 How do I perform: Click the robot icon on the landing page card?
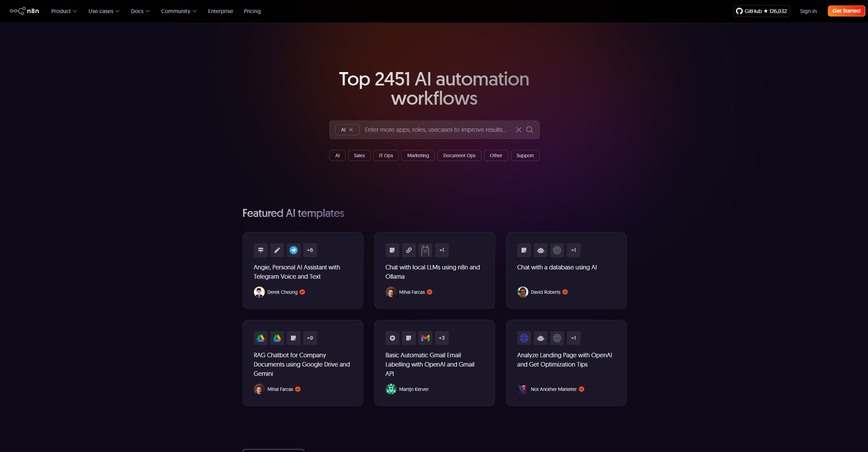coord(541,338)
